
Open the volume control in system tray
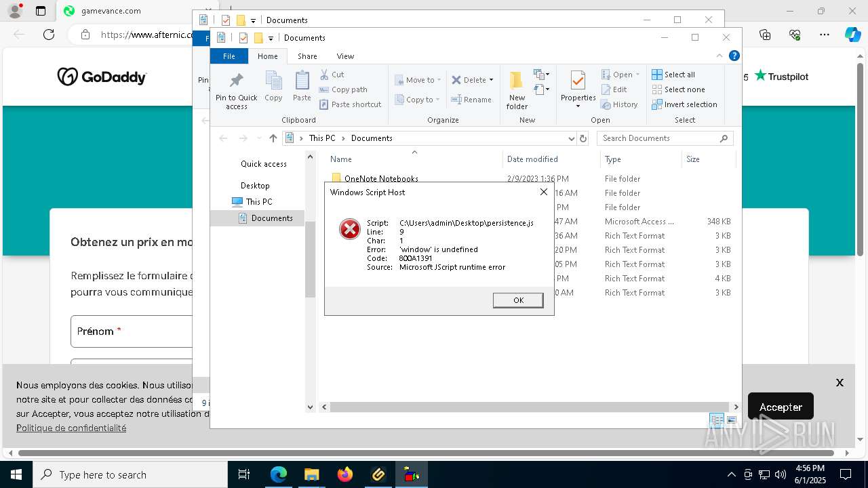781,474
